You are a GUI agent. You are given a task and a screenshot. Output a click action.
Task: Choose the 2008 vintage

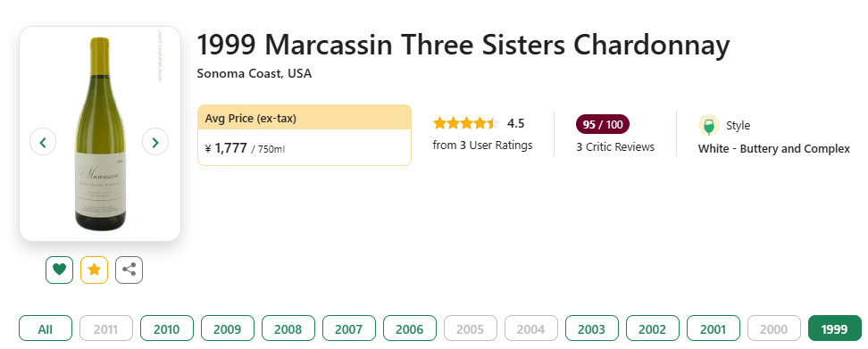pyautogui.click(x=288, y=328)
